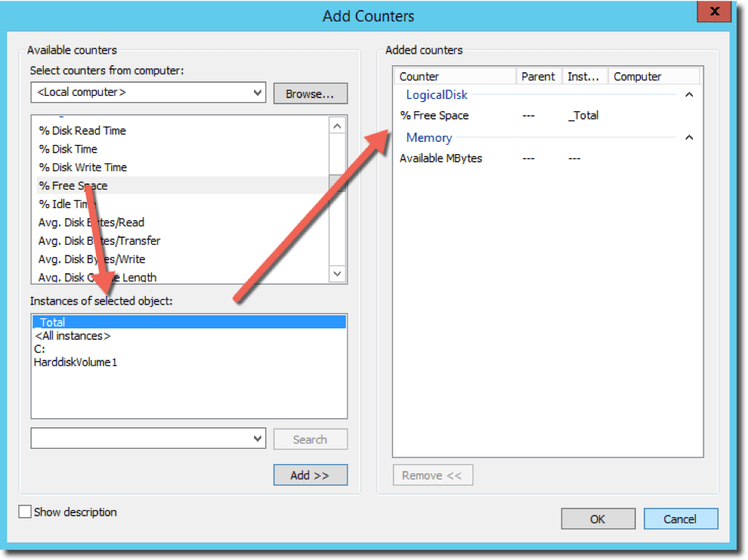Click the Add button
Image resolution: width=748 pixels, height=560 pixels.
pyautogui.click(x=310, y=475)
